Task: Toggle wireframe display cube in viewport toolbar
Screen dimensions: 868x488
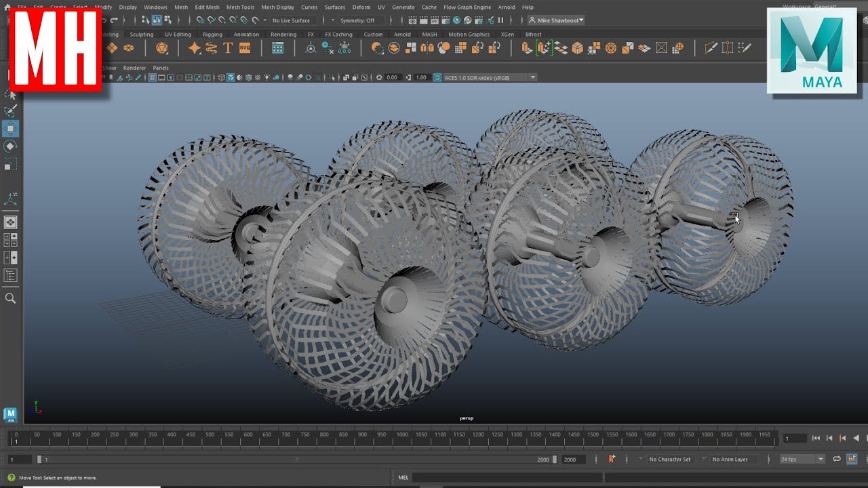Action: pos(222,77)
